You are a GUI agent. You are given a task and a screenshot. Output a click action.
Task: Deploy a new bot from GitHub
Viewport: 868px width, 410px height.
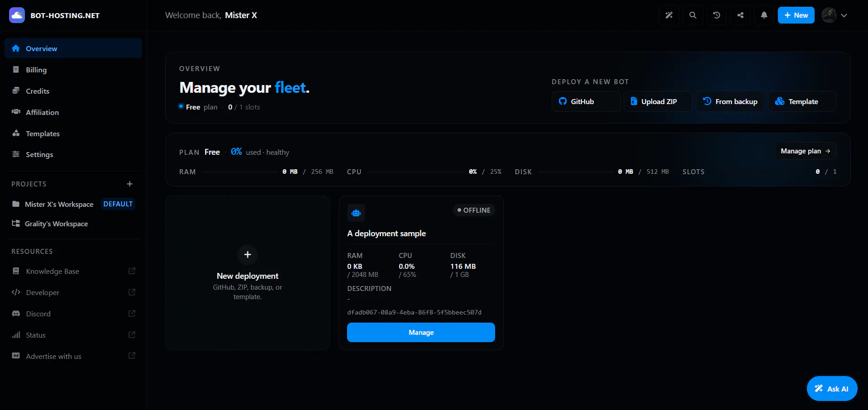click(586, 101)
